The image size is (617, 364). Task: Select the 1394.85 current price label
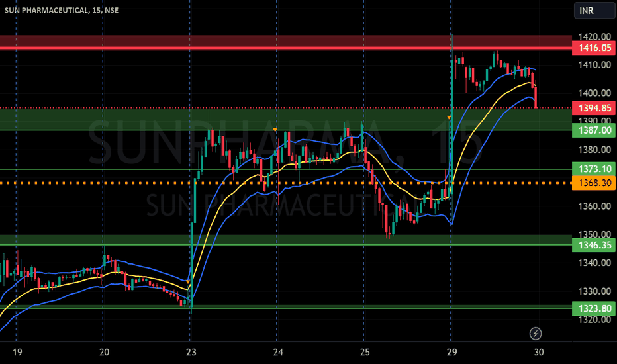594,108
